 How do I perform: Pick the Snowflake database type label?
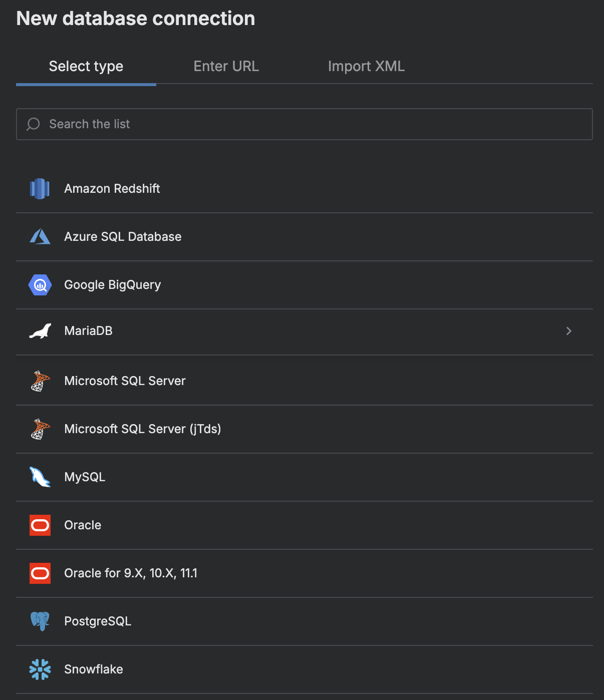(x=94, y=669)
